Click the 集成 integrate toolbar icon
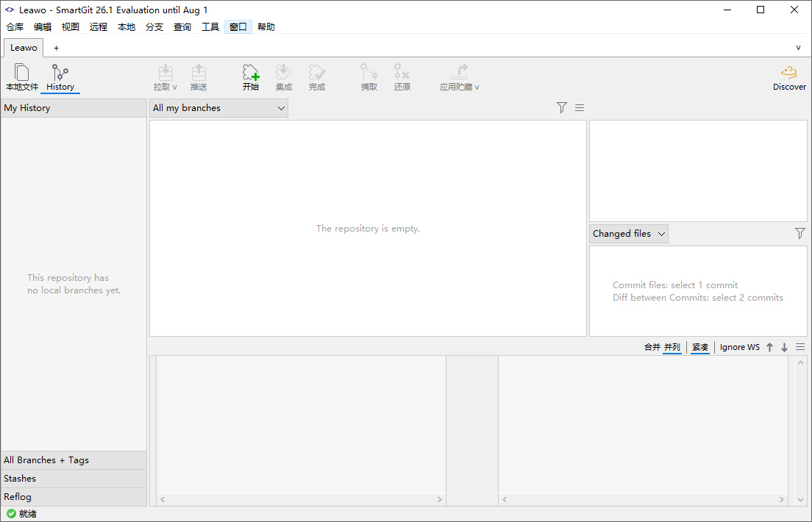This screenshot has width=812, height=522. pyautogui.click(x=284, y=77)
